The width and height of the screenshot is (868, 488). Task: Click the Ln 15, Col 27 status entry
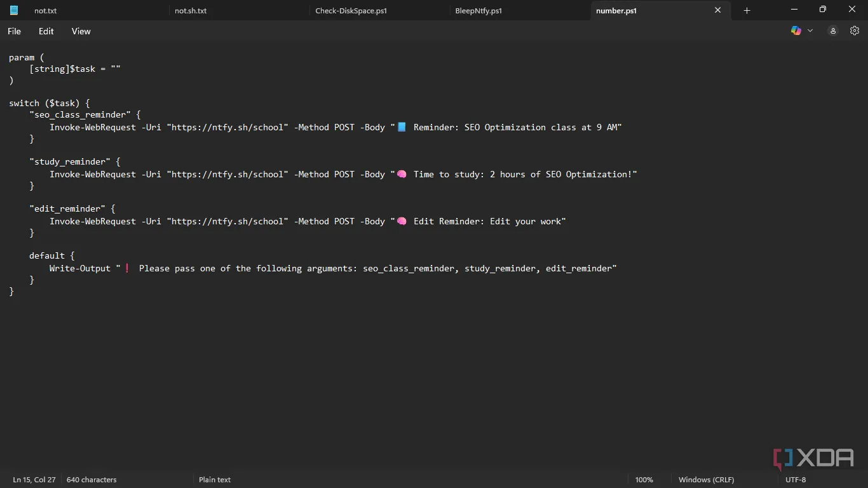click(34, 480)
